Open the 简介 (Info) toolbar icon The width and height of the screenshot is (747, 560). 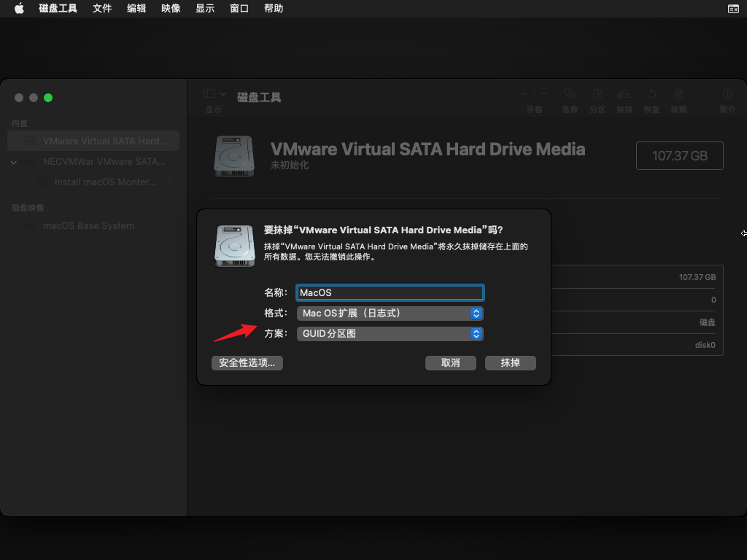tap(727, 94)
